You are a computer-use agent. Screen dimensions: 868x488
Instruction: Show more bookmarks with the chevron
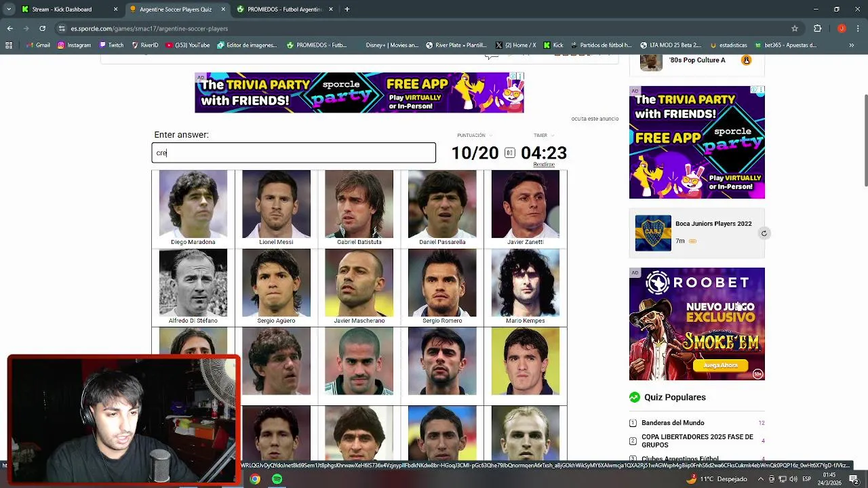852,45
